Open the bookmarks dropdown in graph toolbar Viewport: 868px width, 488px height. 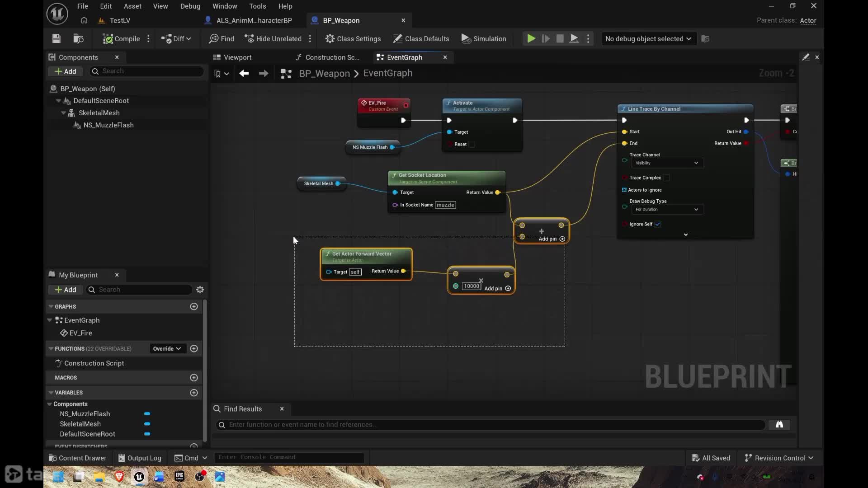[x=222, y=74]
